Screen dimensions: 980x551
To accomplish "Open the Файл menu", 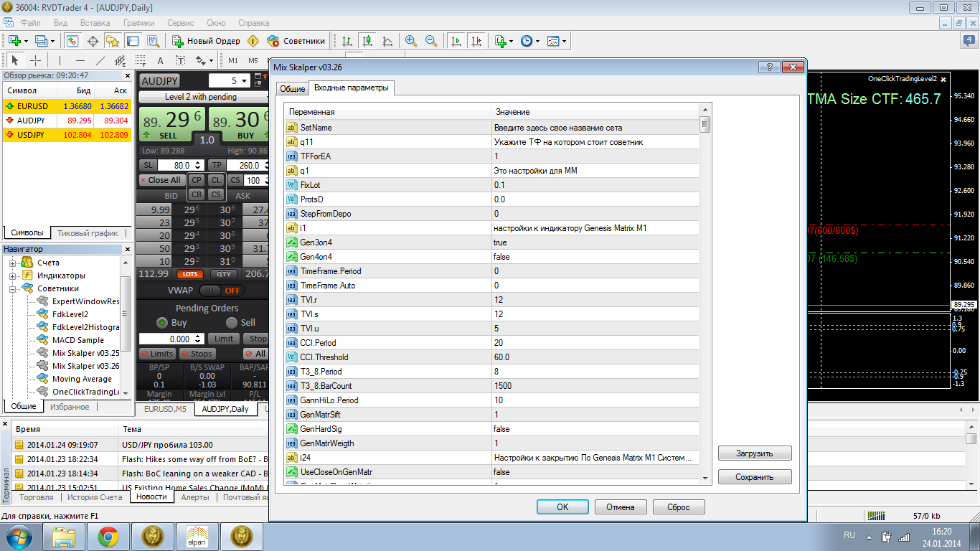I will 31,23.
